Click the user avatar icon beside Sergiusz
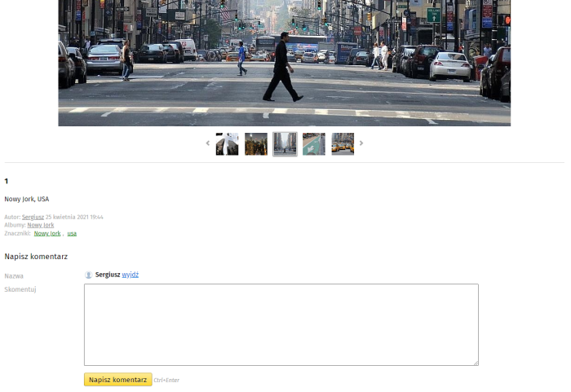 click(x=89, y=275)
